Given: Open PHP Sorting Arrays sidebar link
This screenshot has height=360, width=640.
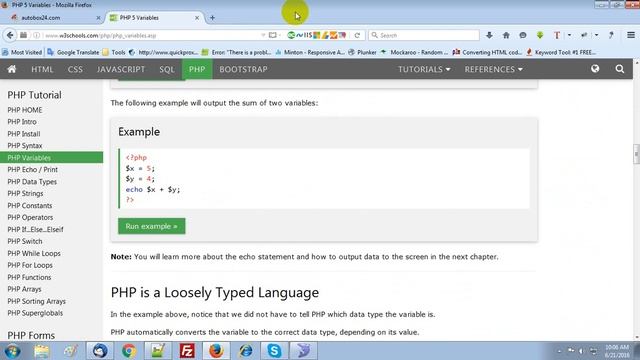Looking at the screenshot, I should 37,301.
